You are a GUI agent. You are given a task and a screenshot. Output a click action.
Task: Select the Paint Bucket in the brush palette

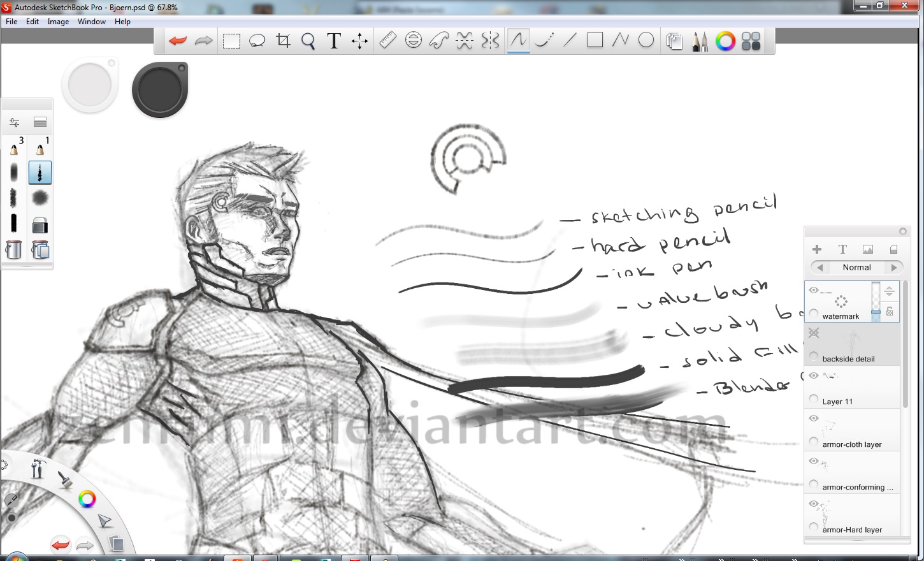point(13,251)
